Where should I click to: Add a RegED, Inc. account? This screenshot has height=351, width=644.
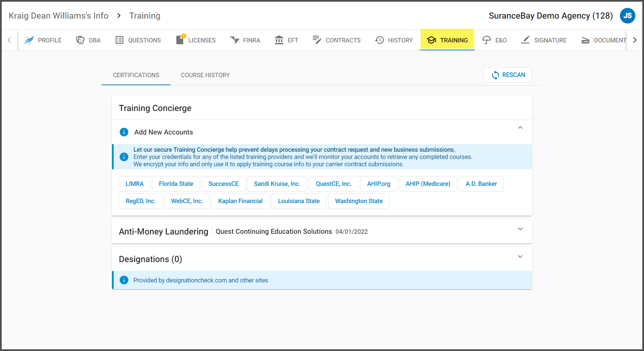point(141,201)
